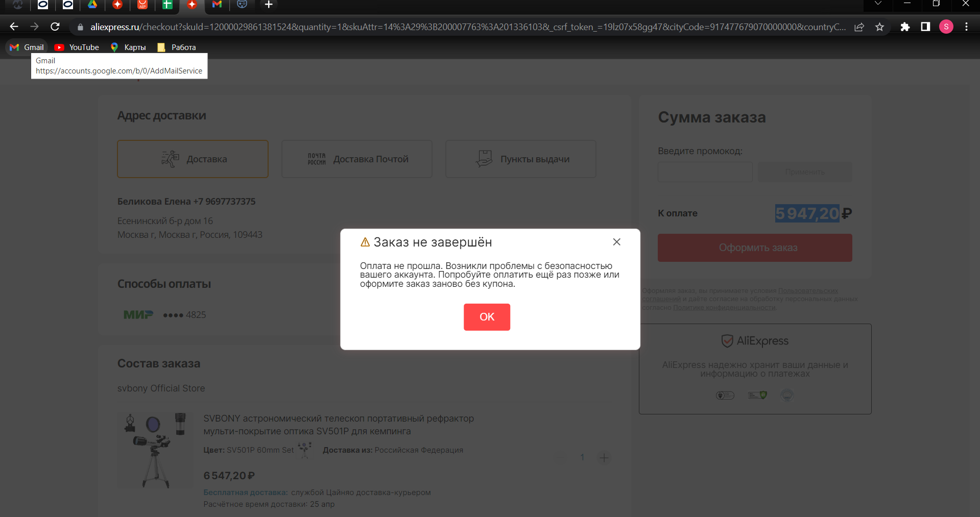Open the SVBONY telescope product title
Viewport: 980px width, 517px height.
pos(339,425)
